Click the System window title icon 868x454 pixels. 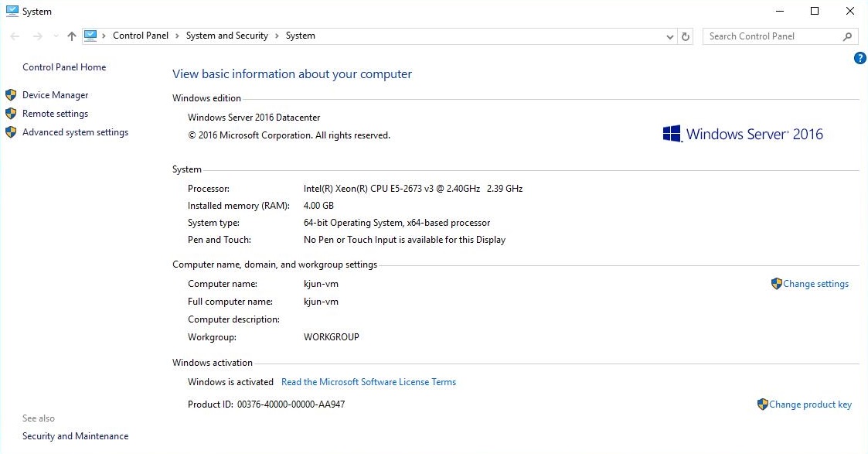tap(12, 11)
